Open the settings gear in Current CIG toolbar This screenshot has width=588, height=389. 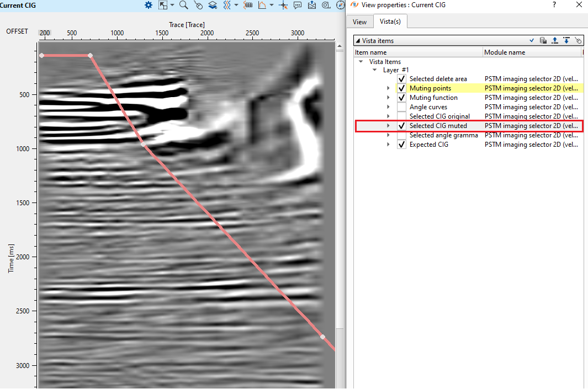149,6
